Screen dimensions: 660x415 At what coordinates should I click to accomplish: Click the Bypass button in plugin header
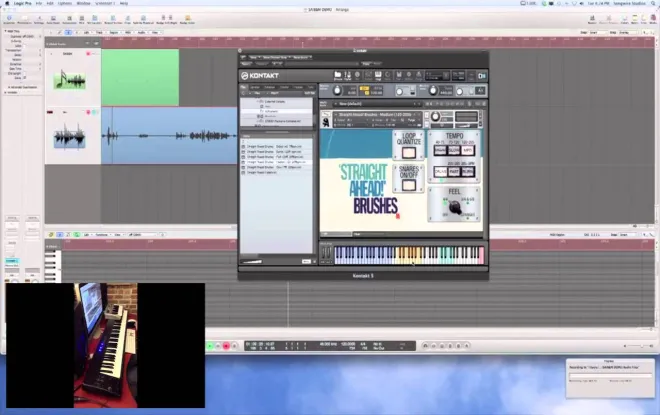pyautogui.click(x=245, y=64)
